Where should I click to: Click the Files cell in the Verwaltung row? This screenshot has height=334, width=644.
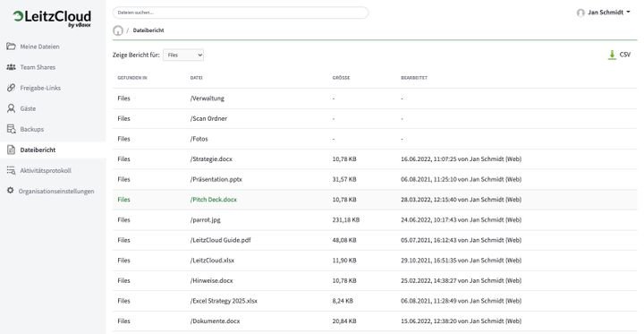point(123,98)
